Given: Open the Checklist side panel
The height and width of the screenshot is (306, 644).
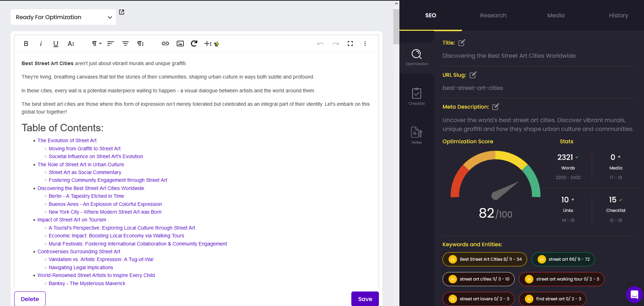Looking at the screenshot, I should pos(417,97).
